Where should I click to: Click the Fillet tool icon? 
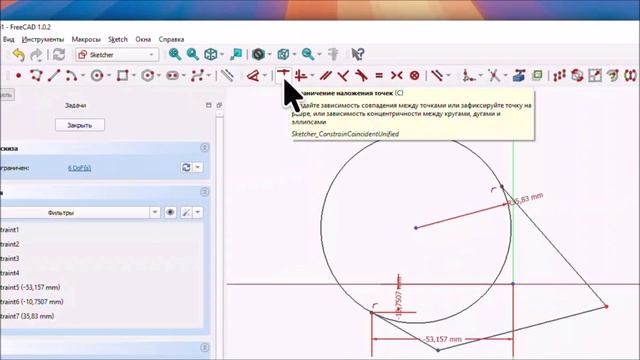pyautogui.click(x=468, y=76)
